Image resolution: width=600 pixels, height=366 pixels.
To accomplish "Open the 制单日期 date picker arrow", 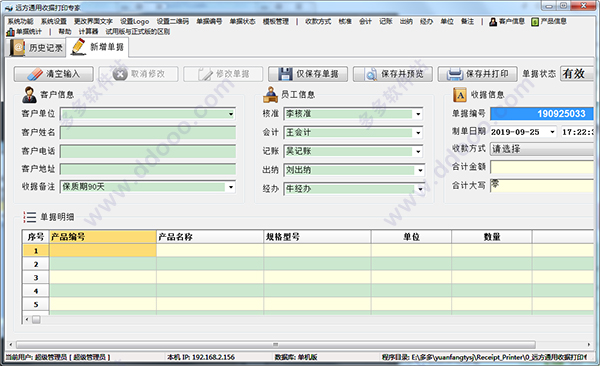I will (552, 132).
